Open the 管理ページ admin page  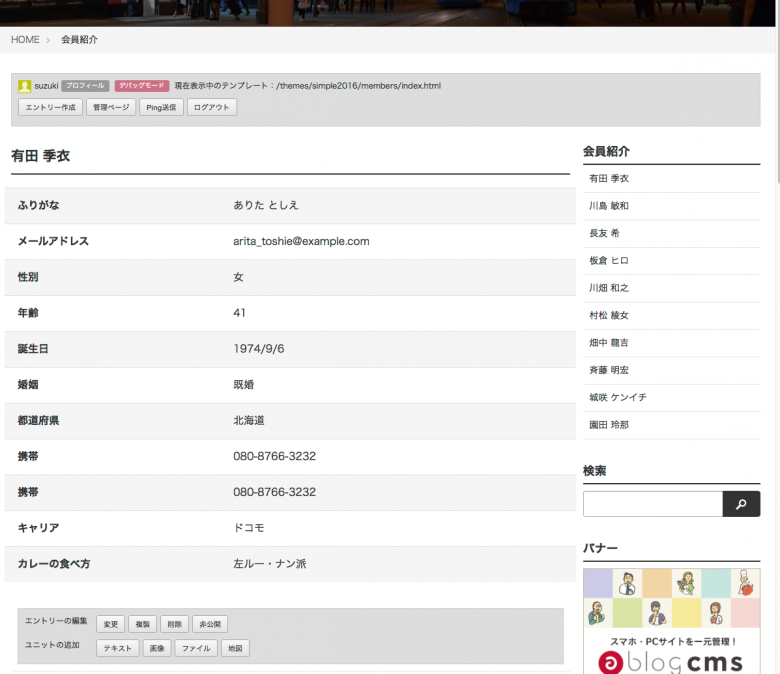[x=110, y=107]
